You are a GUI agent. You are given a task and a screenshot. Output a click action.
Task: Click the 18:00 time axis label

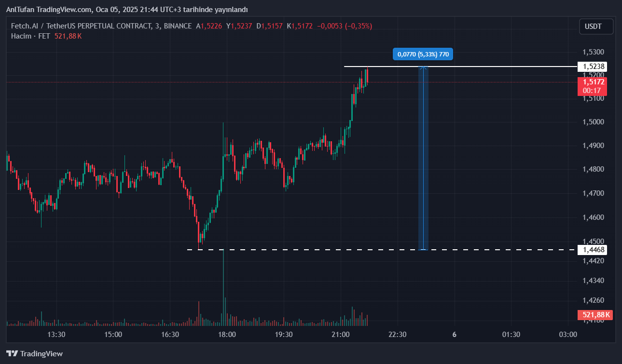coord(227,335)
